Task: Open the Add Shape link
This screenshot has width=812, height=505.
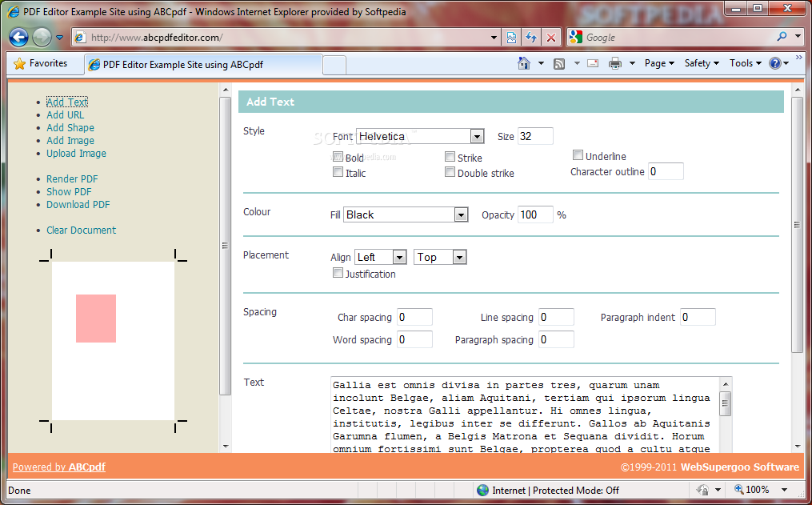Action: (70, 127)
